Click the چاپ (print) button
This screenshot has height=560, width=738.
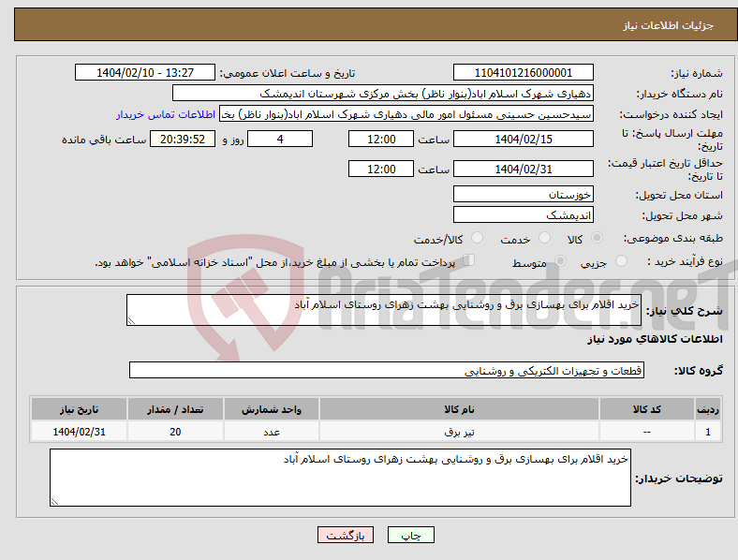(x=410, y=535)
